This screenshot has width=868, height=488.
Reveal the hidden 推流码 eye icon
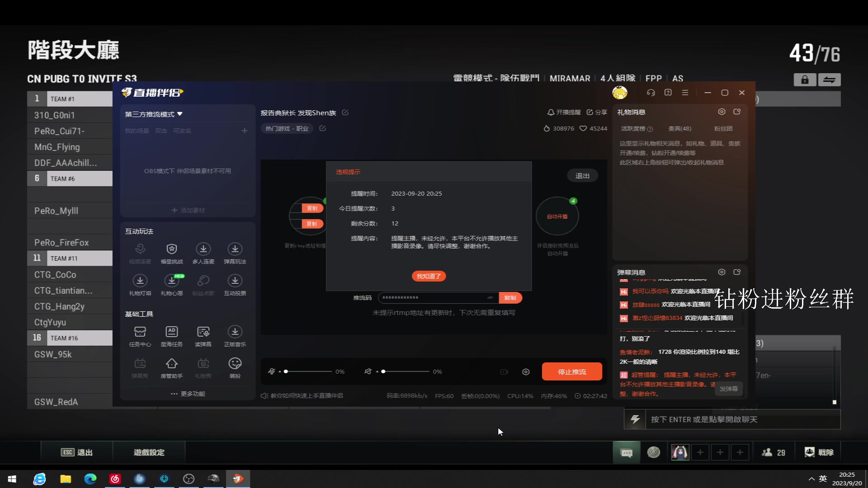490,298
